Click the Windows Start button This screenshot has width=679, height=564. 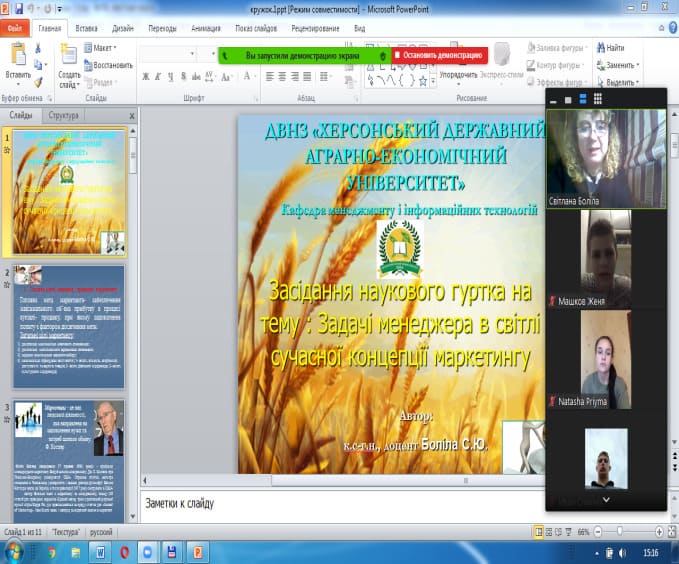click(x=13, y=552)
